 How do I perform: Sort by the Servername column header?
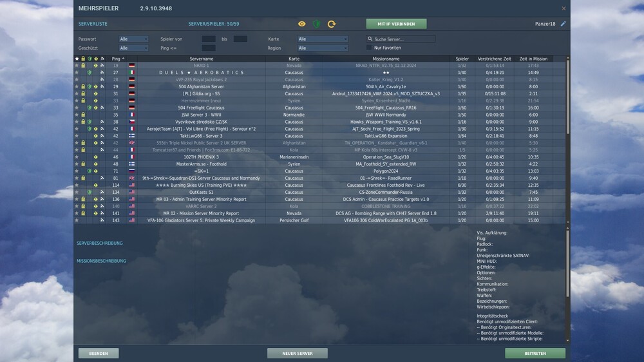tap(201, 59)
